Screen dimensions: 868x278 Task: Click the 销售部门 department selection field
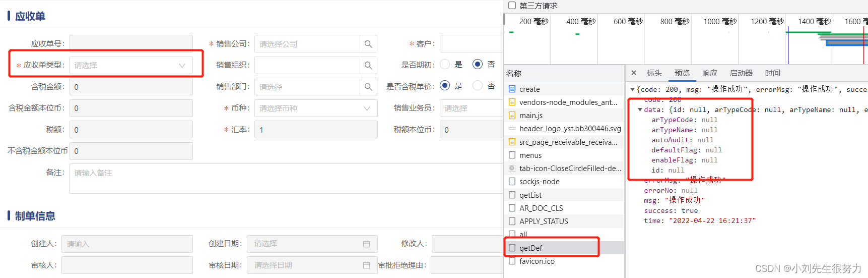(x=307, y=87)
